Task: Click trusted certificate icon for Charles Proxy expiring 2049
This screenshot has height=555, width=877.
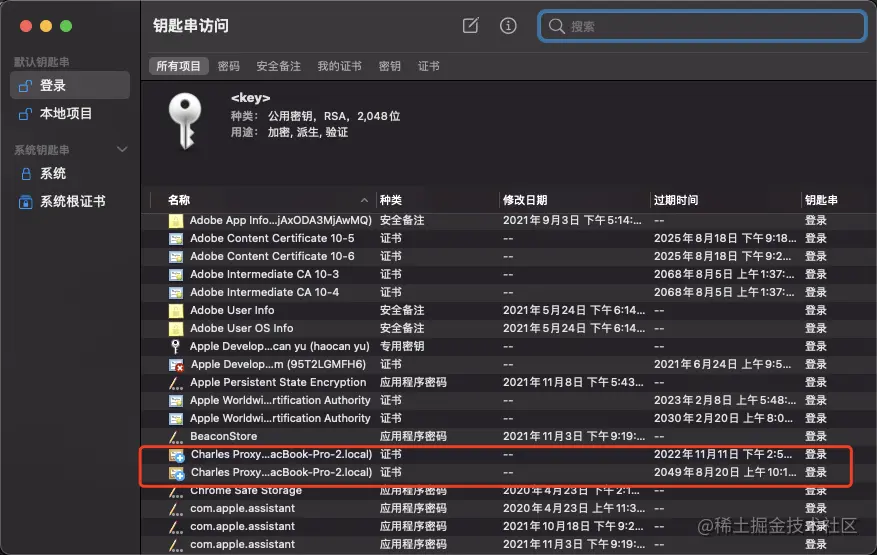Action: coord(177,473)
